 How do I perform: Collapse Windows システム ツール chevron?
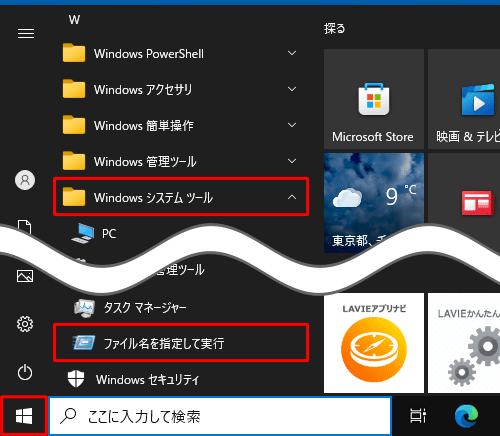click(292, 197)
